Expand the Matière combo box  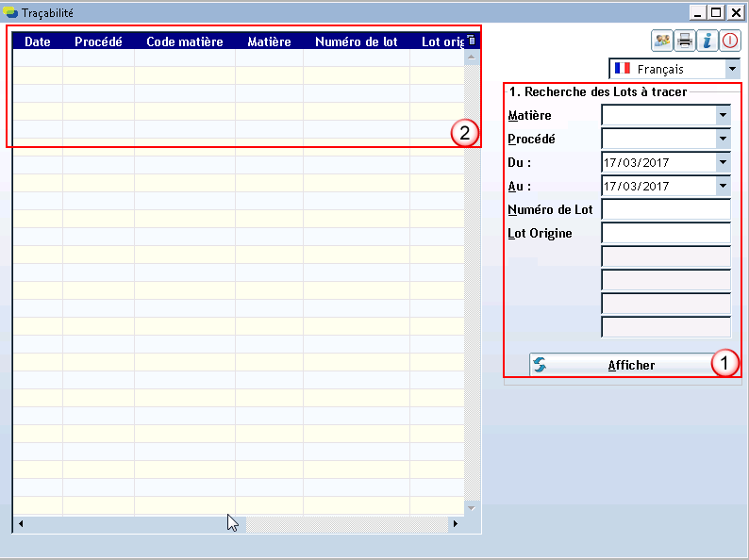coord(723,115)
